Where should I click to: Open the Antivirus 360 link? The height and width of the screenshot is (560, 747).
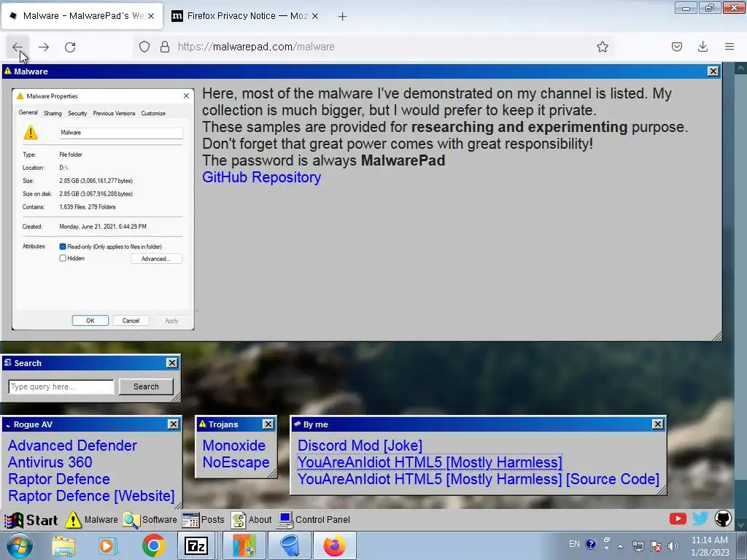coord(50,462)
